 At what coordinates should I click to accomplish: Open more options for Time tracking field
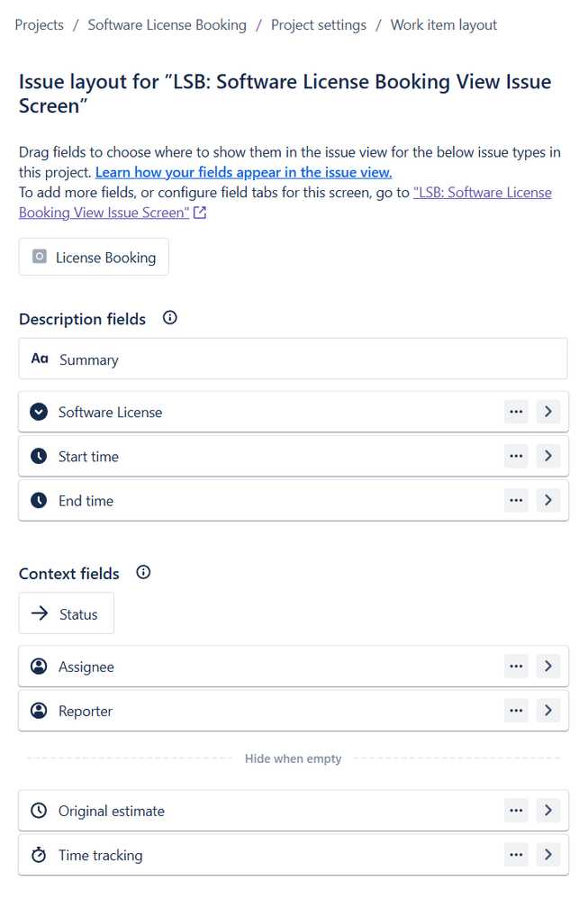point(516,854)
